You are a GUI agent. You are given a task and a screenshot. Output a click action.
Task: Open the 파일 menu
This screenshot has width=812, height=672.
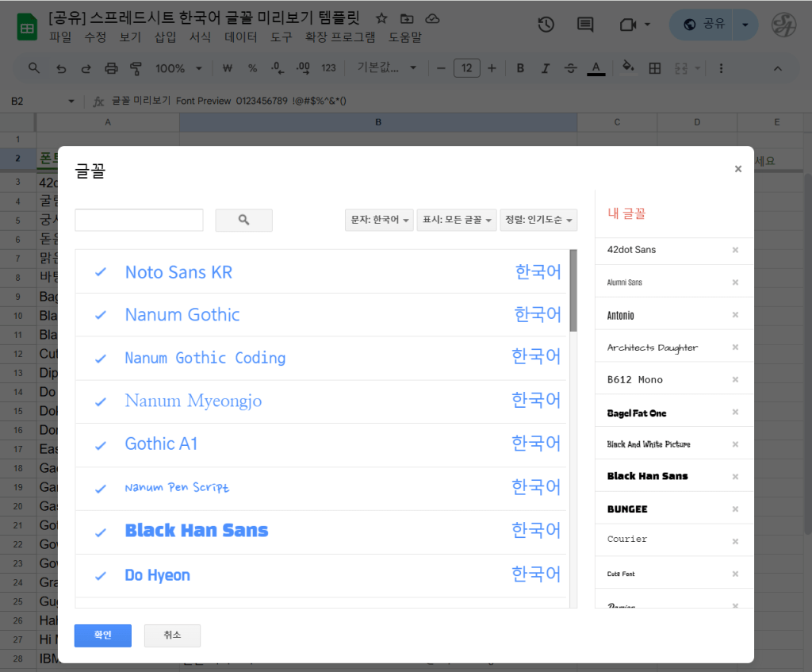pos(60,37)
